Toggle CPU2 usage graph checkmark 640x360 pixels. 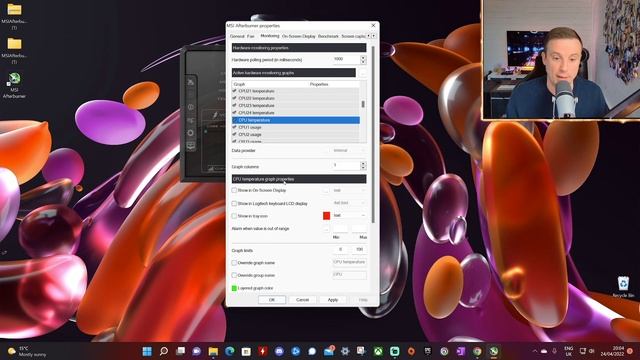click(234, 134)
